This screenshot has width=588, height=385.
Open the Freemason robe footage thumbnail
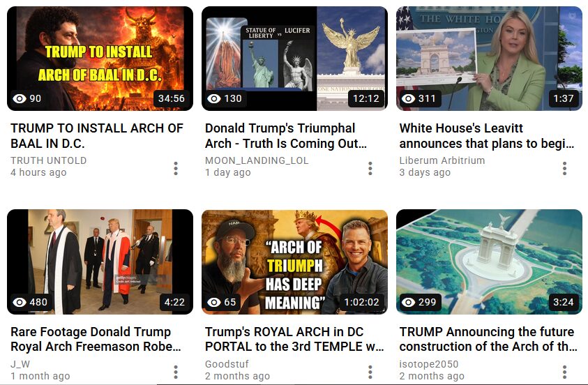pyautogui.click(x=100, y=262)
